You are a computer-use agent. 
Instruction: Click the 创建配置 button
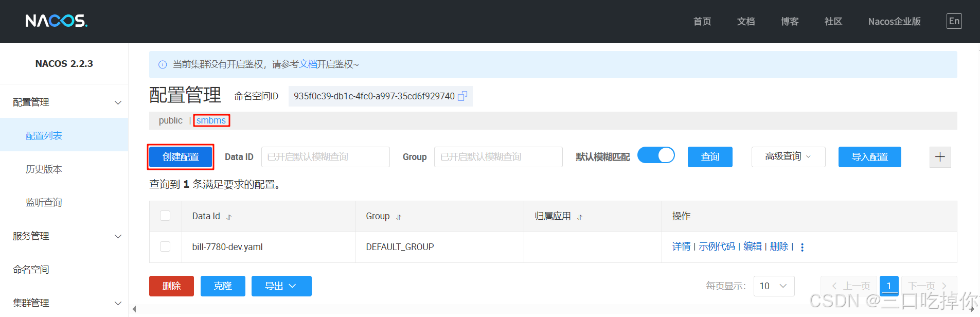tap(181, 157)
